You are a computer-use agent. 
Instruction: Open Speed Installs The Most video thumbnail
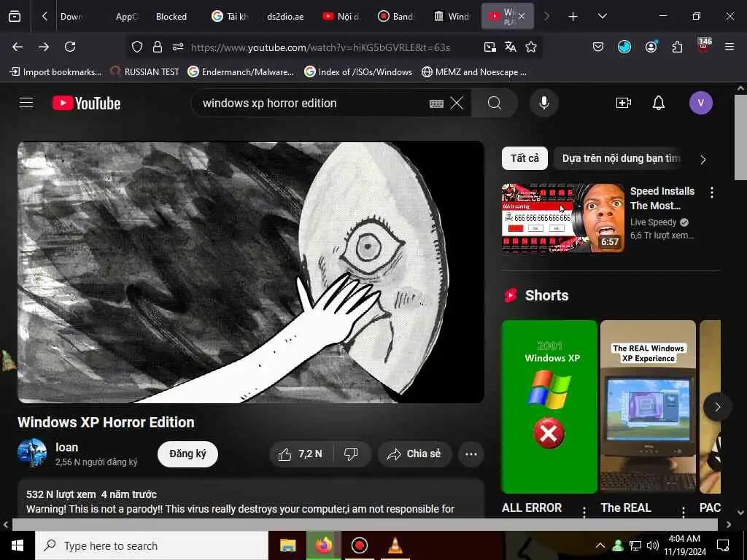(x=562, y=217)
